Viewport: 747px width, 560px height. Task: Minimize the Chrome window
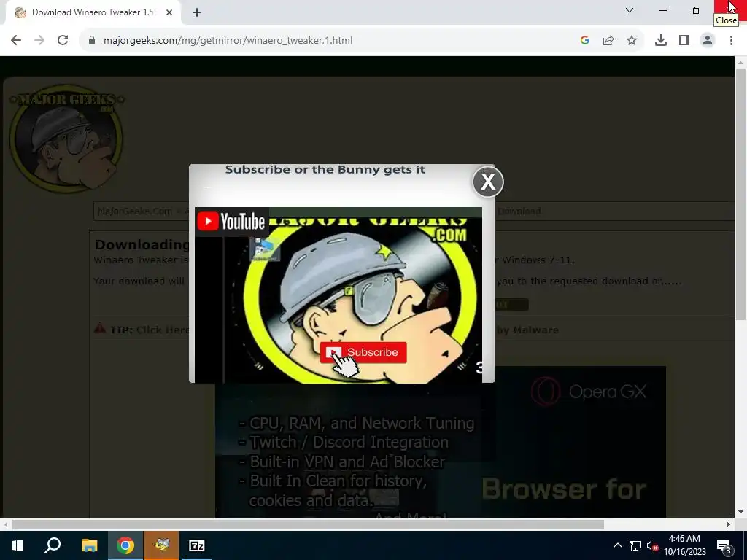pyautogui.click(x=663, y=10)
